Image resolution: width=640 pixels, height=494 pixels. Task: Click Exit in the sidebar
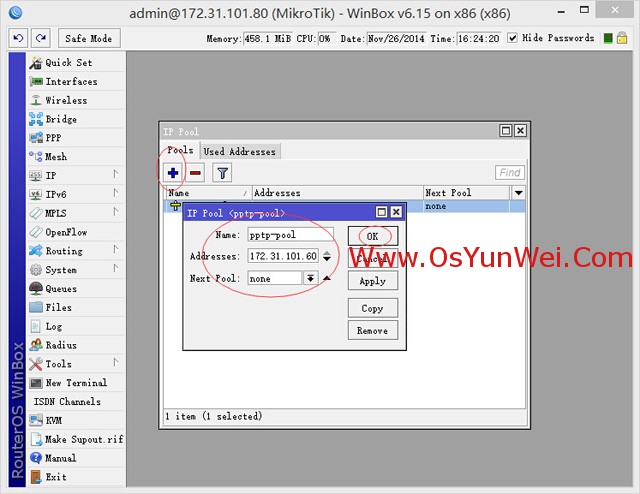[76, 476]
